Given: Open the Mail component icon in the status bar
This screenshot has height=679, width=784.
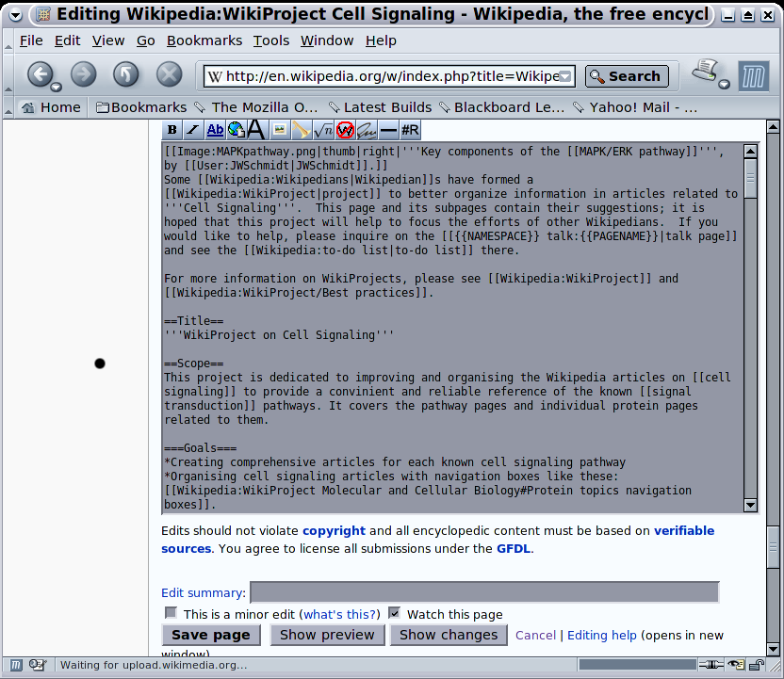Looking at the screenshot, I should (x=37, y=665).
